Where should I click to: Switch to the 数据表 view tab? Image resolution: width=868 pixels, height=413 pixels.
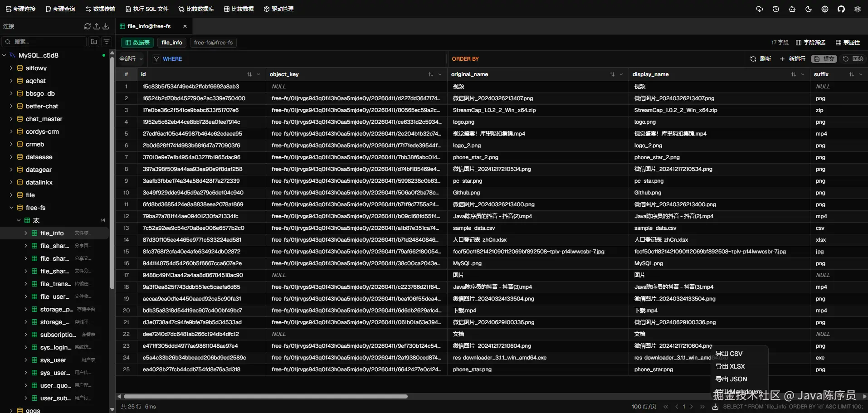point(137,43)
